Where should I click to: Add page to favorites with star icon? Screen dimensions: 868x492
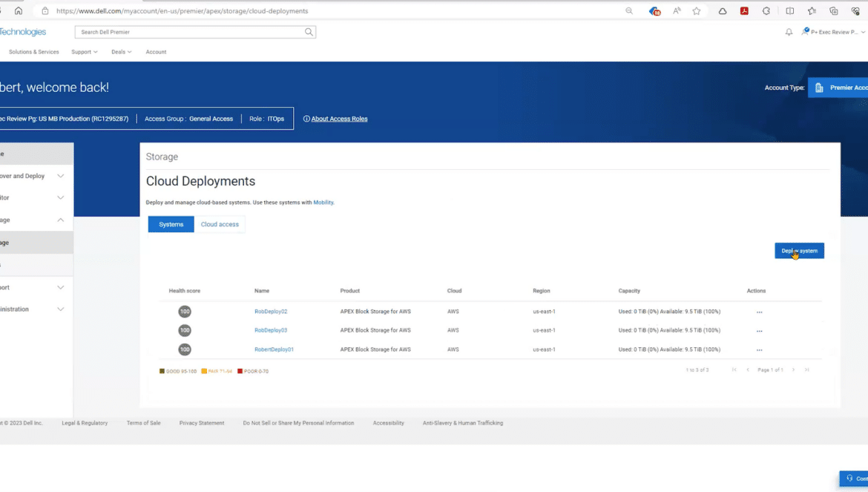coord(697,10)
